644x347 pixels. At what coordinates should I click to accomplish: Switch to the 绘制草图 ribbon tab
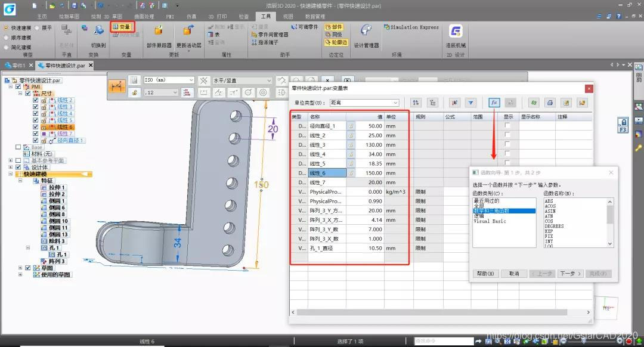pyautogui.click(x=69, y=17)
